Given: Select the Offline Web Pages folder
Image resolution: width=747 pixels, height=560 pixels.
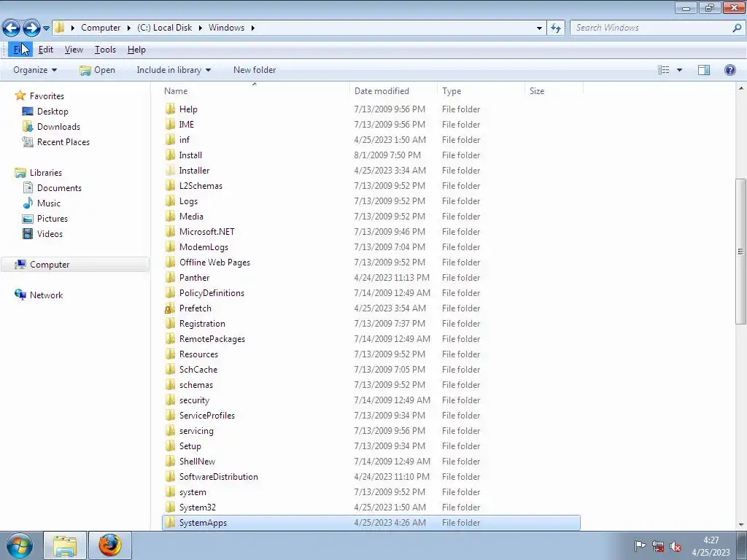Looking at the screenshot, I should (214, 262).
